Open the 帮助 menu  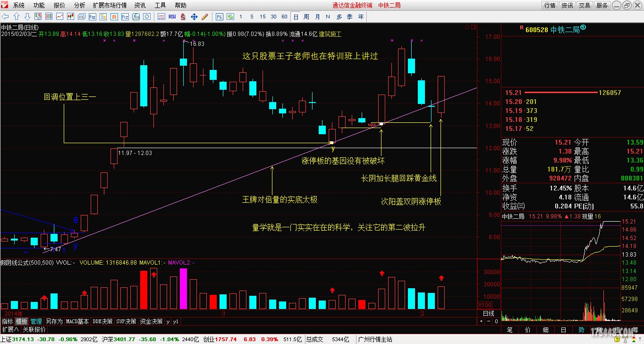pos(180,5)
